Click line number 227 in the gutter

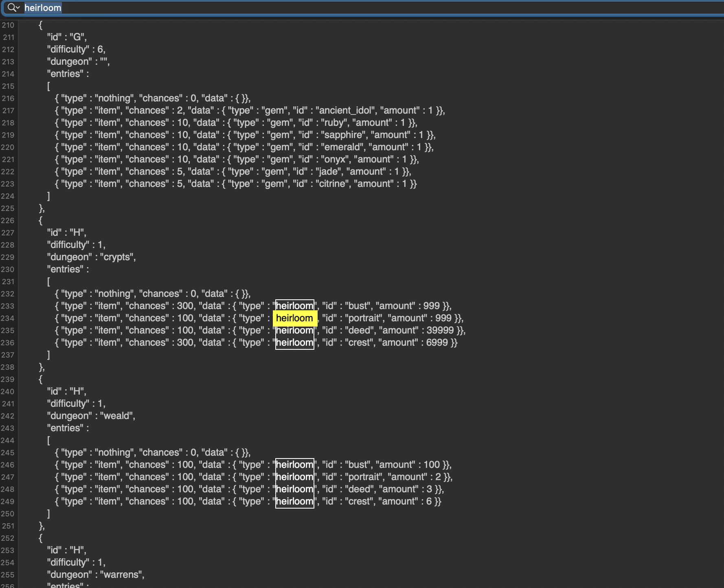[8, 233]
